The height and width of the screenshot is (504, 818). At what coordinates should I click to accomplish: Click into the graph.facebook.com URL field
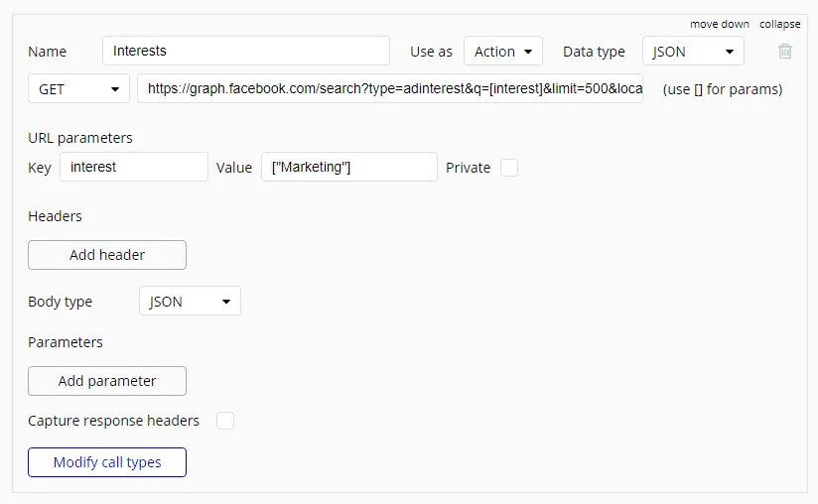[390, 89]
